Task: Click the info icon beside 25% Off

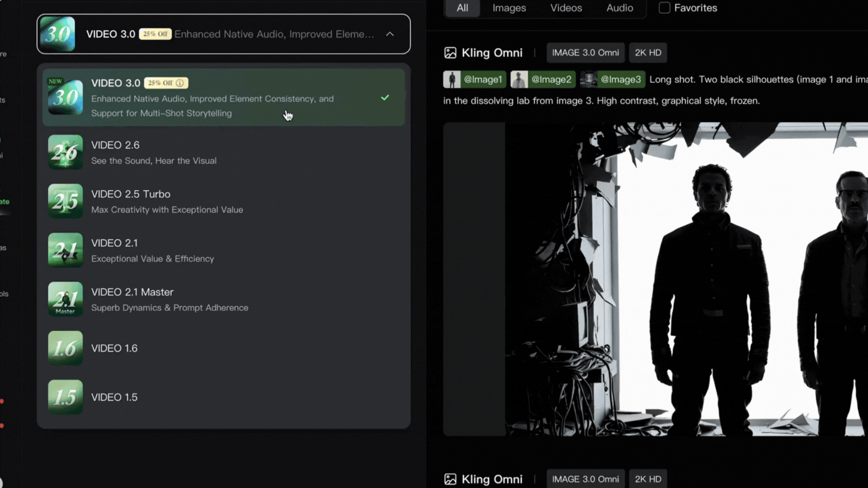Action: coord(180,83)
